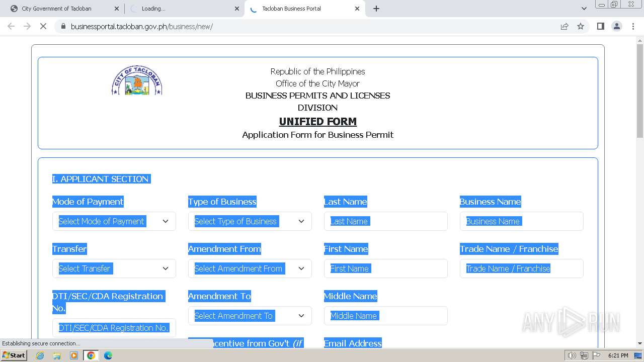Open File Explorer from taskbar

point(57,355)
